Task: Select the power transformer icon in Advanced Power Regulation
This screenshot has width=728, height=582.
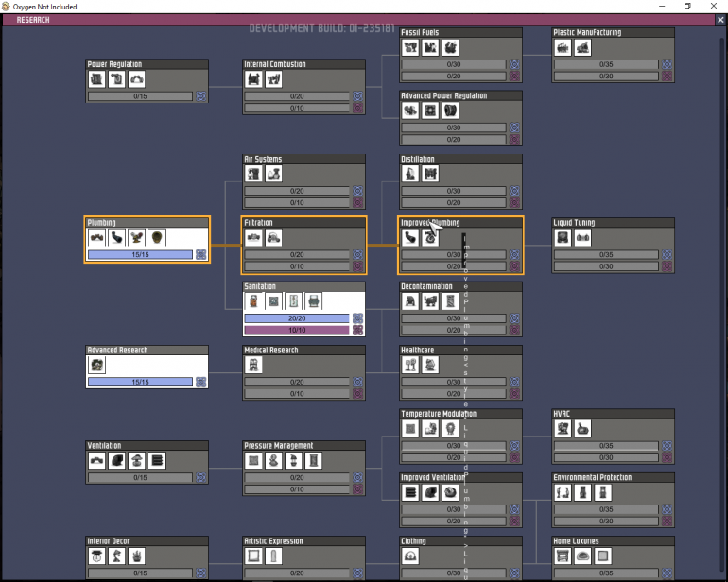Action: pos(430,111)
